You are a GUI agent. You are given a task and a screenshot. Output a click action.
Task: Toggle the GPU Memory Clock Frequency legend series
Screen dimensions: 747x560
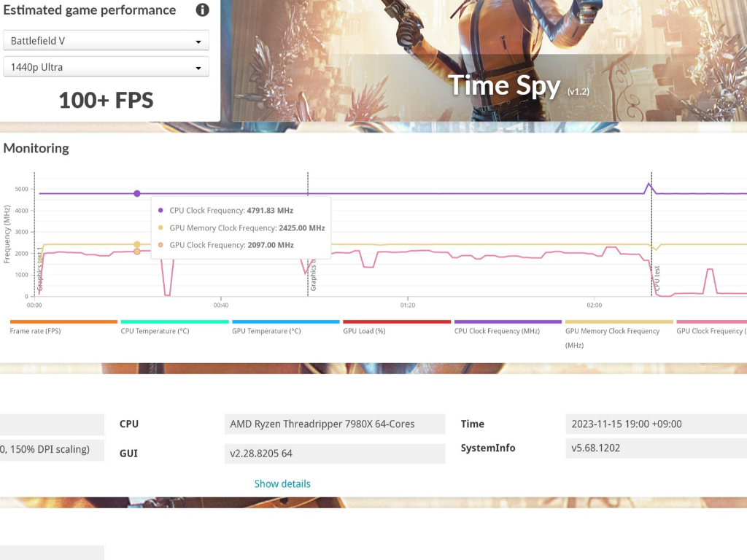click(x=619, y=335)
